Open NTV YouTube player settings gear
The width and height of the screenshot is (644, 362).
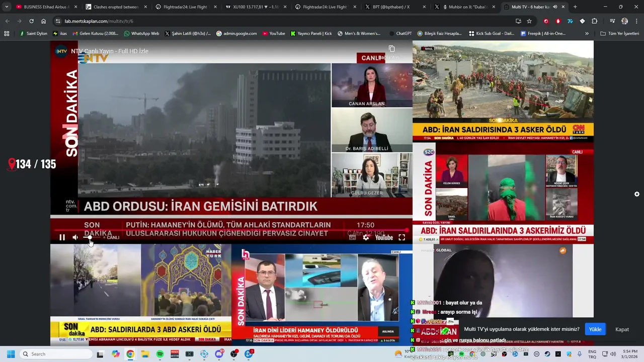coord(366,237)
